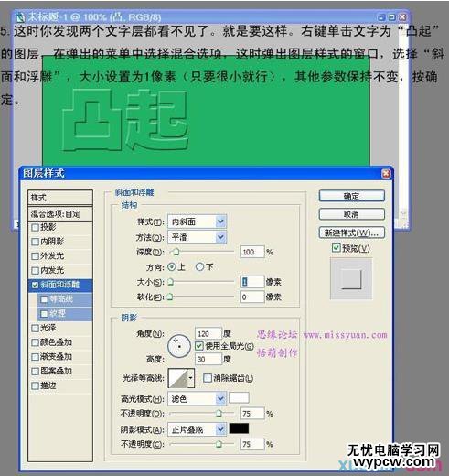Enable the 投影 checkbox
This screenshot has height=476, width=449.
[x=36, y=227]
